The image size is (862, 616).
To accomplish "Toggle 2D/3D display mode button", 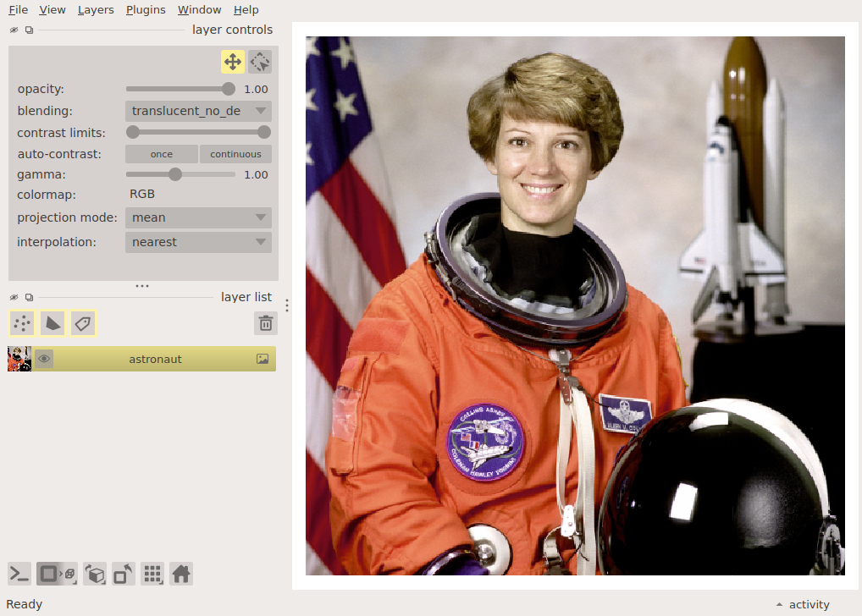I will pos(58,575).
